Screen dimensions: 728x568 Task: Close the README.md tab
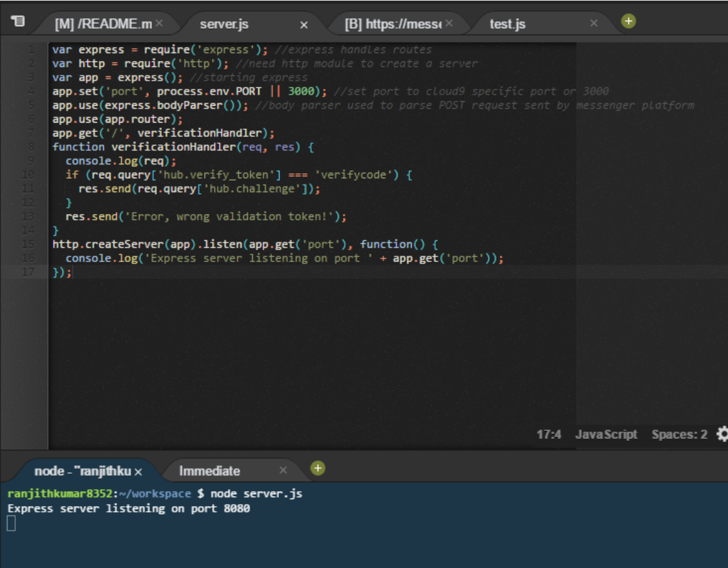(x=159, y=23)
